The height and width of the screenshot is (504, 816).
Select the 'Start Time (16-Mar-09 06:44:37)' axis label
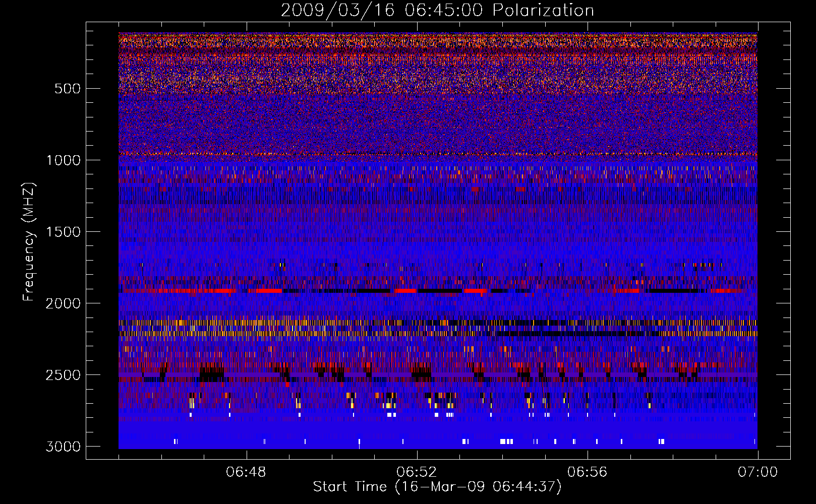[437, 487]
